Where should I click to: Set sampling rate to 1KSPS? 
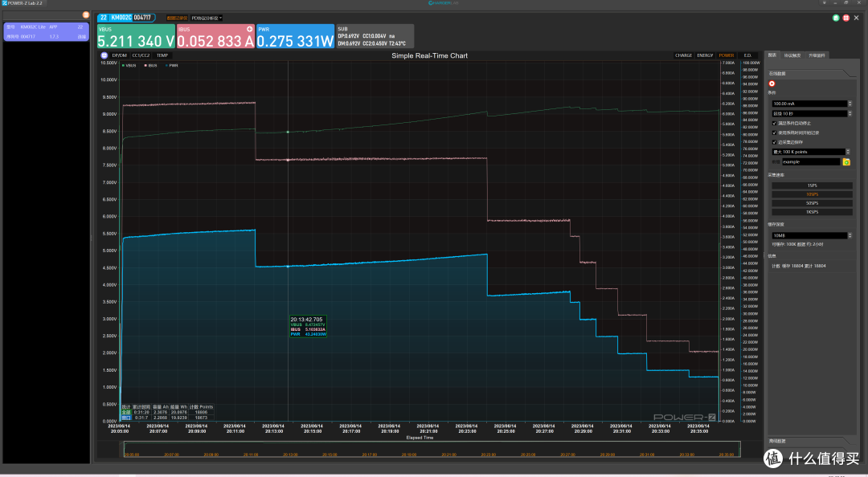click(x=812, y=212)
